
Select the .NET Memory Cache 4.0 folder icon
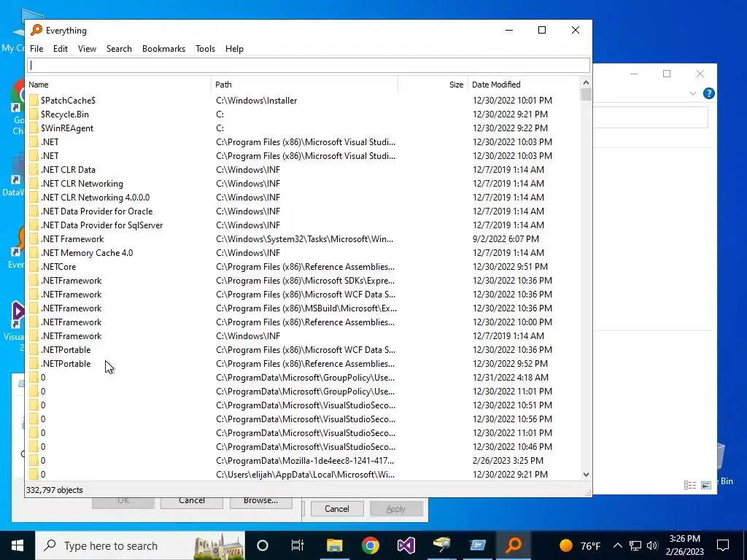click(x=34, y=253)
